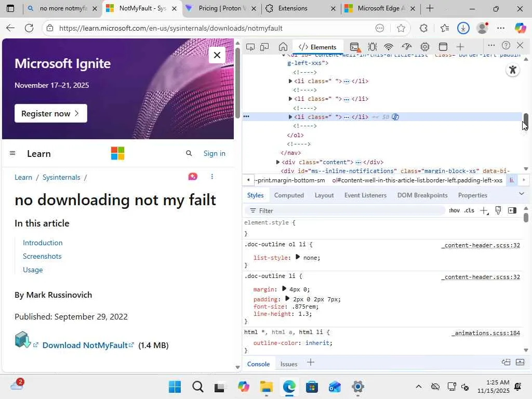532x399 pixels.
Task: Open the DevTools Welcome home tab
Action: coord(283,47)
